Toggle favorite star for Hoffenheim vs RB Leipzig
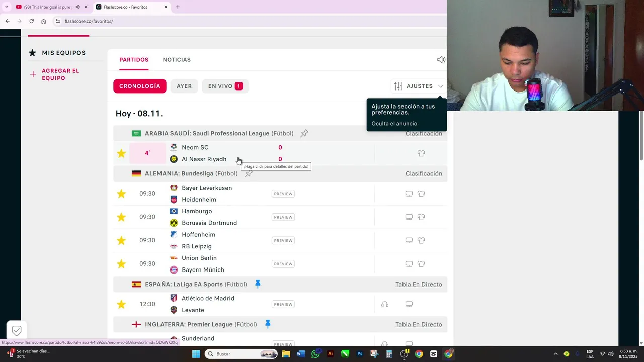 [x=121, y=240]
